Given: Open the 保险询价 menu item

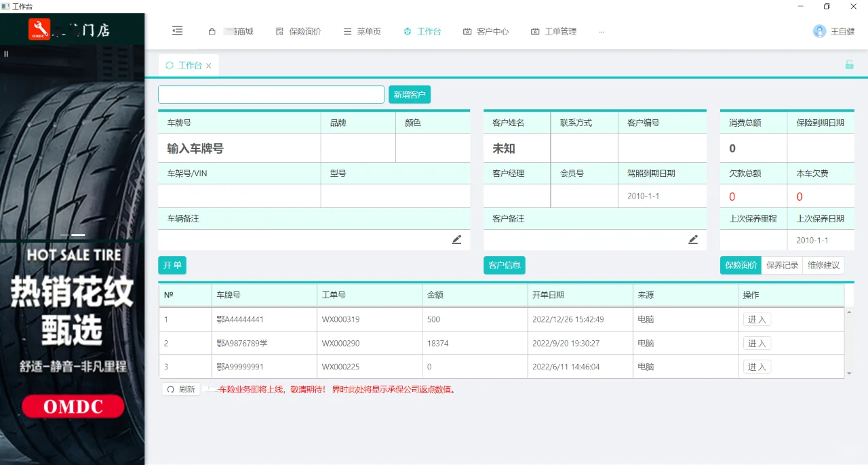Looking at the screenshot, I should click(x=298, y=31).
